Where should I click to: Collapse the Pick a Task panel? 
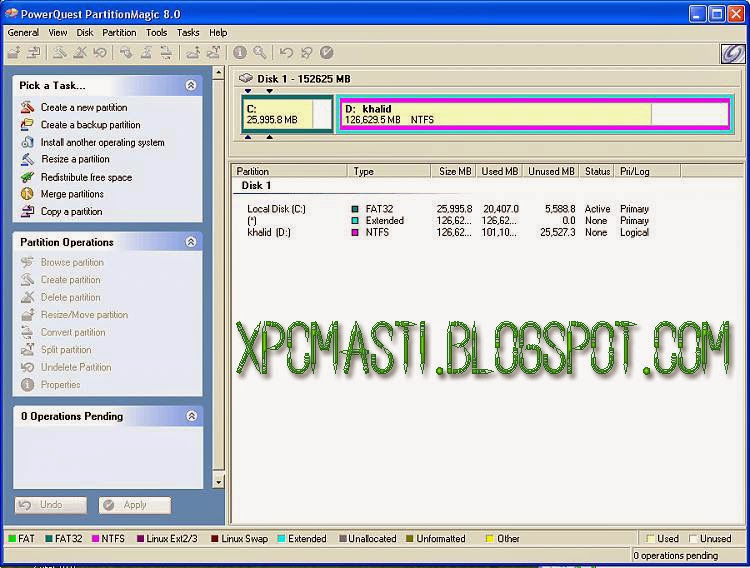click(191, 85)
